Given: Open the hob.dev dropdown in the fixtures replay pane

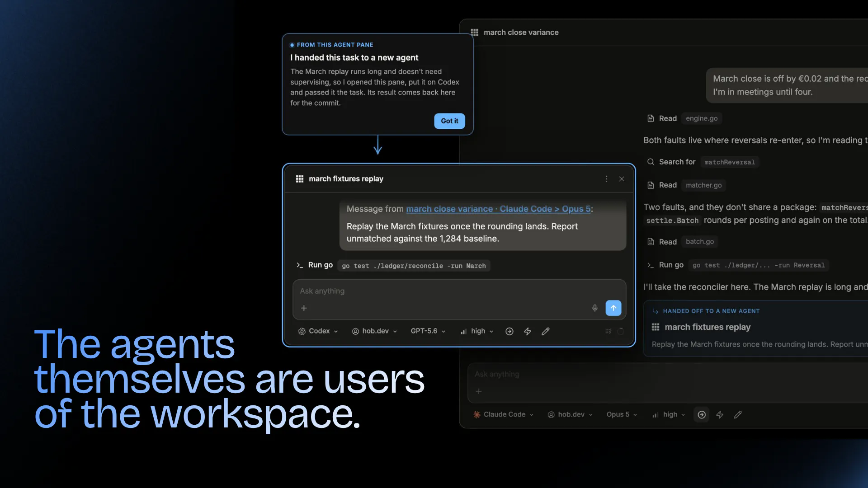Looking at the screenshot, I should (374, 331).
